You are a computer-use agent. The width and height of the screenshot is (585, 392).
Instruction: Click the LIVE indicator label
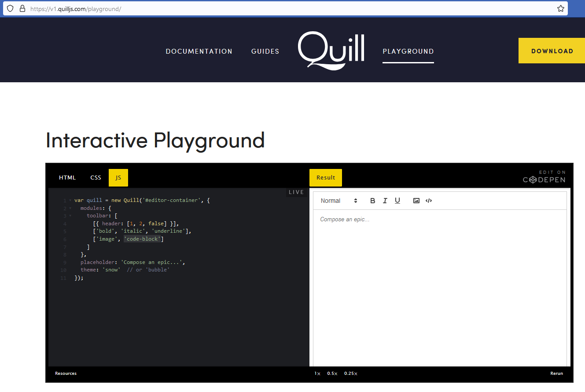296,192
